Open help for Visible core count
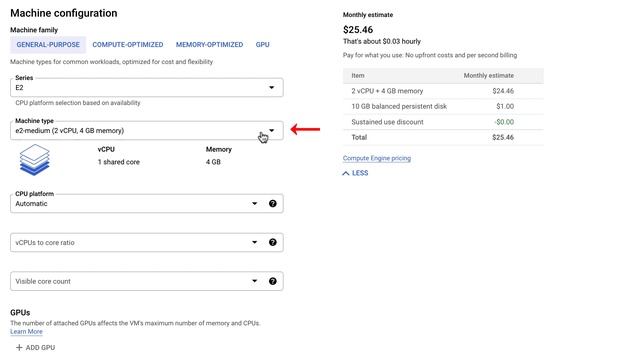The height and width of the screenshot is (360, 640). [273, 281]
